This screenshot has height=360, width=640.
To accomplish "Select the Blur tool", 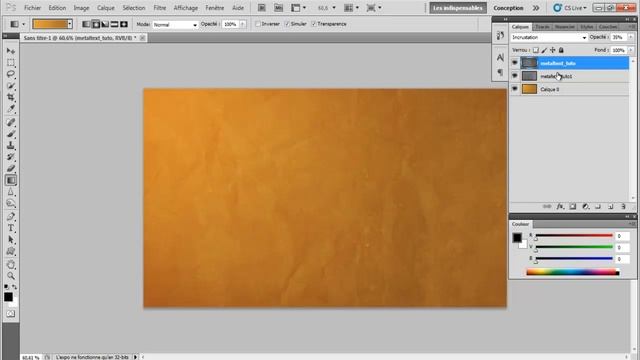I will pos(11,192).
